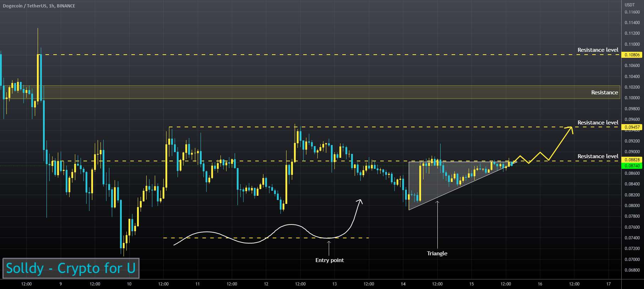Click the 0.10200 price axis tick

pyautogui.click(x=632, y=87)
